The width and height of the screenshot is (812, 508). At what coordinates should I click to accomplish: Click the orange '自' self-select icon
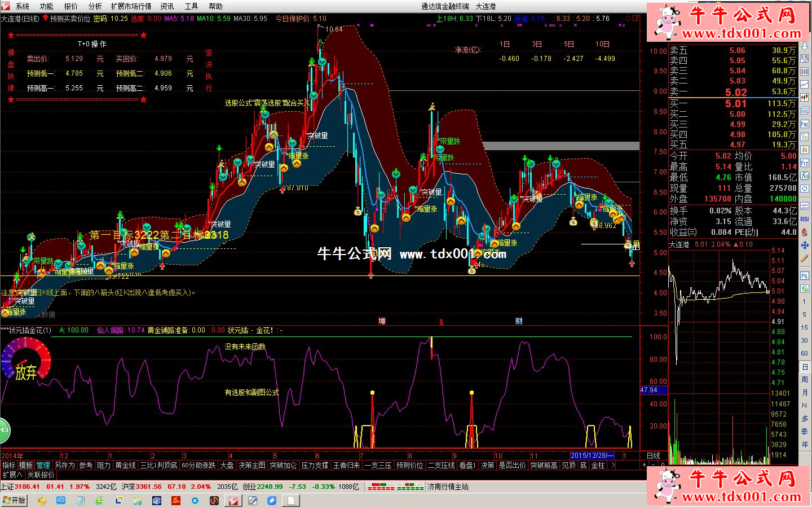805,148
